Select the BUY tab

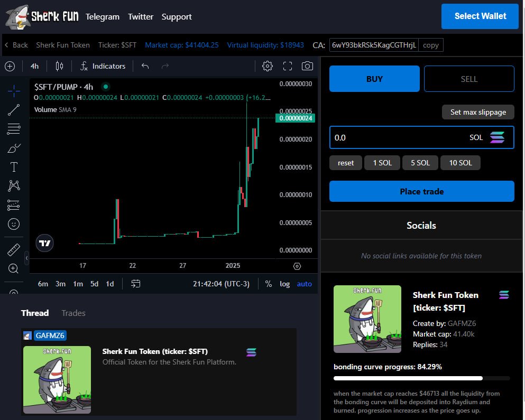click(374, 79)
